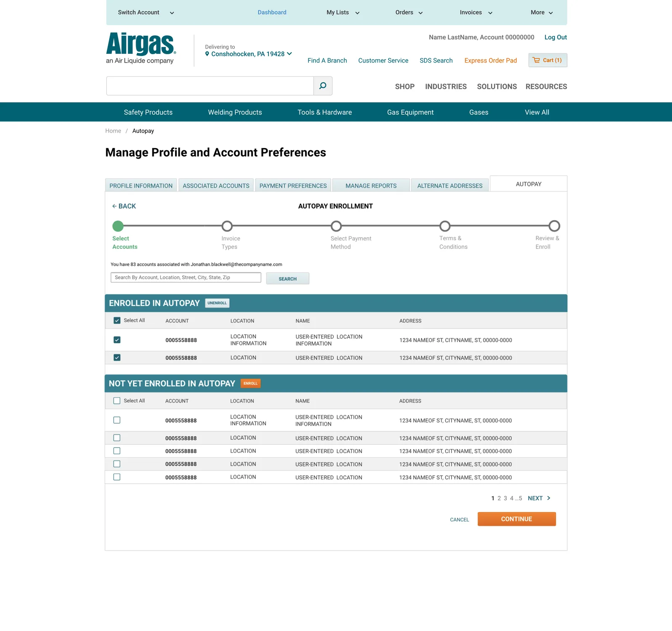Open the My Lists dropdown
Image resolution: width=672 pixels, height=631 pixels.
pyautogui.click(x=343, y=13)
